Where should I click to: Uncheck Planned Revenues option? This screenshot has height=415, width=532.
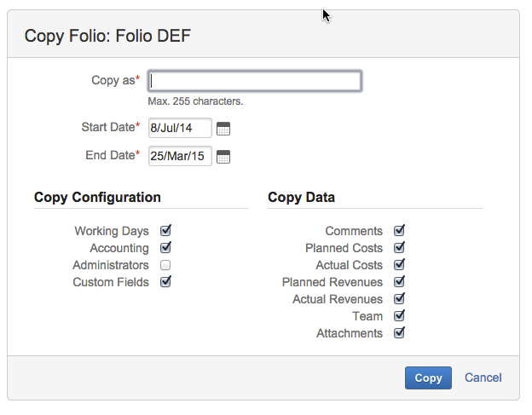(399, 282)
